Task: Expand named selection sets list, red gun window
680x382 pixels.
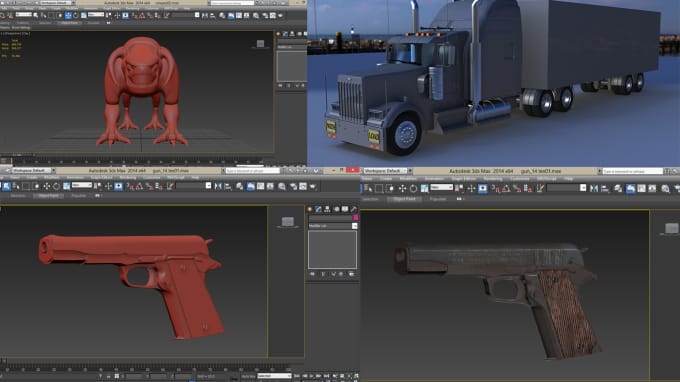Action: (x=208, y=186)
